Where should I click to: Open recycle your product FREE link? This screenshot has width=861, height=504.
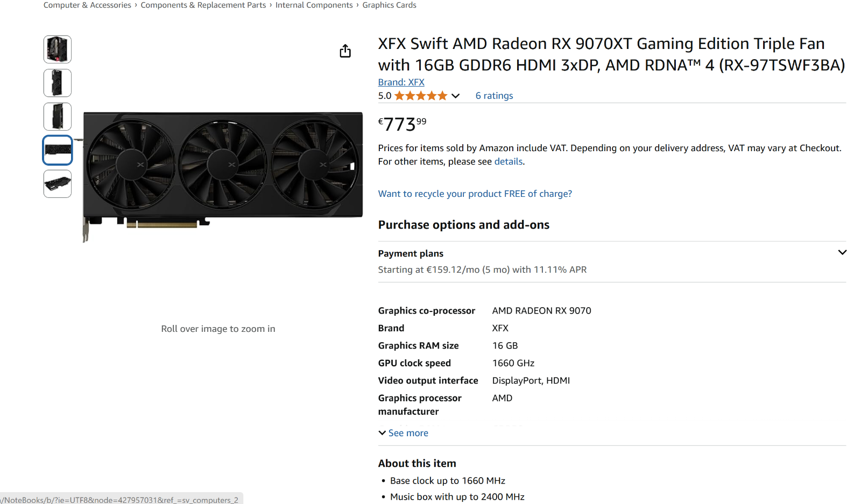tap(475, 194)
